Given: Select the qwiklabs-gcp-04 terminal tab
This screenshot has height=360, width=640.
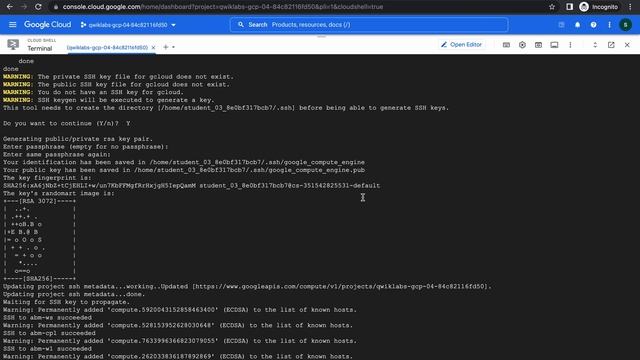Looking at the screenshot, I should 107,47.
